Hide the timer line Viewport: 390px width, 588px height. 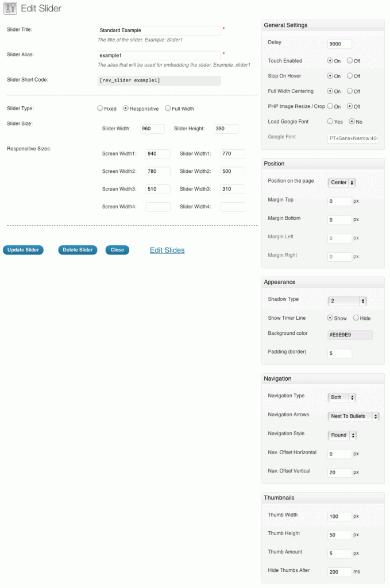tap(356, 318)
